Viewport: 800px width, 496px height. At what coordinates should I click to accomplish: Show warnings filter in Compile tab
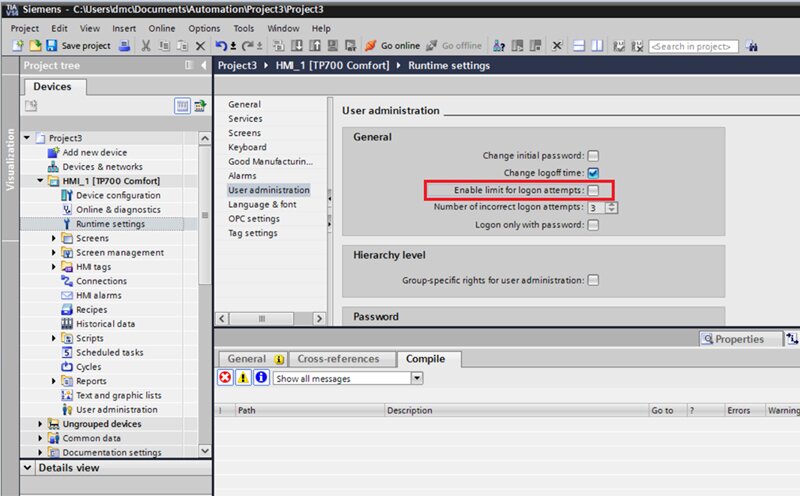pyautogui.click(x=243, y=378)
